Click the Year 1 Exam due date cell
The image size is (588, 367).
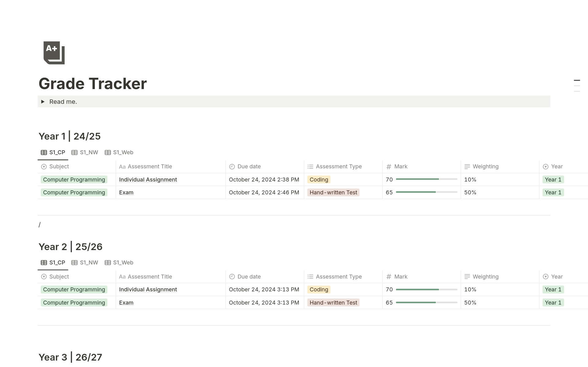point(264,193)
